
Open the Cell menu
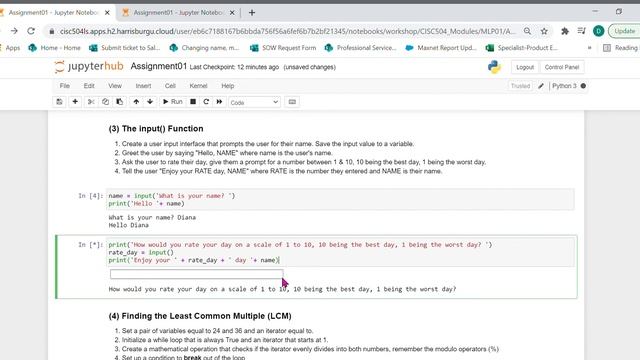[170, 86]
